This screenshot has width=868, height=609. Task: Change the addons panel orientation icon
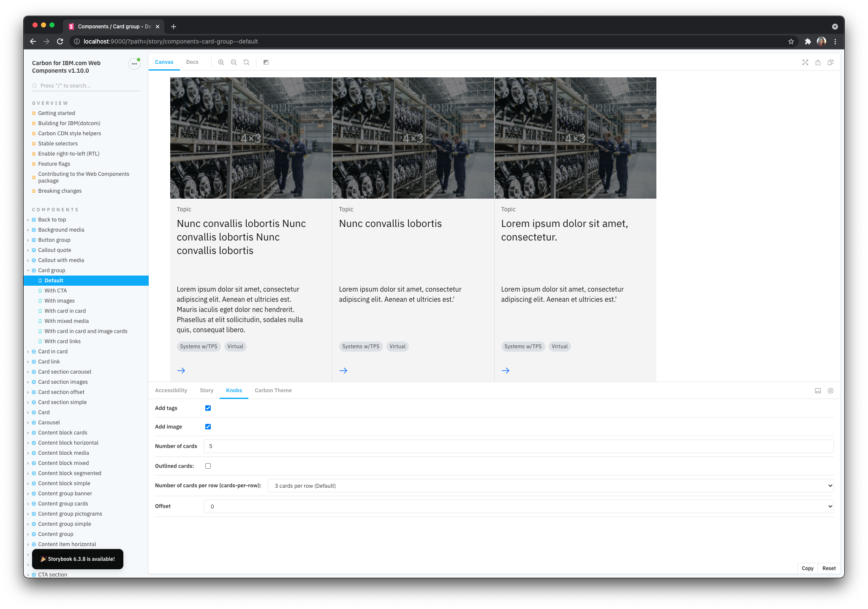point(818,391)
